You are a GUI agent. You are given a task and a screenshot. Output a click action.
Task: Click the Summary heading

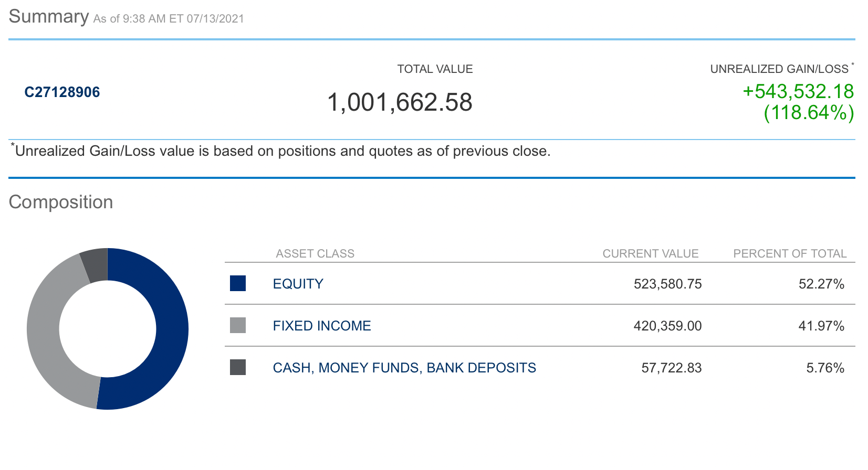pyautogui.click(x=48, y=16)
